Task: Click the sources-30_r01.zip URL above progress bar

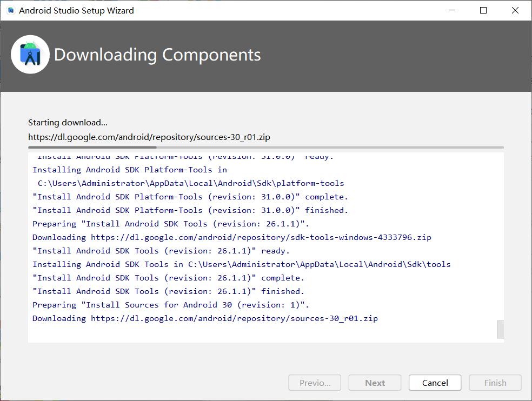Action: tap(149, 137)
